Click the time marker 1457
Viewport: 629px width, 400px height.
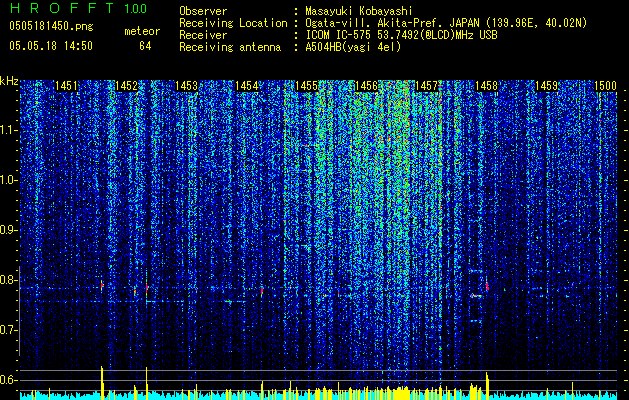426,86
